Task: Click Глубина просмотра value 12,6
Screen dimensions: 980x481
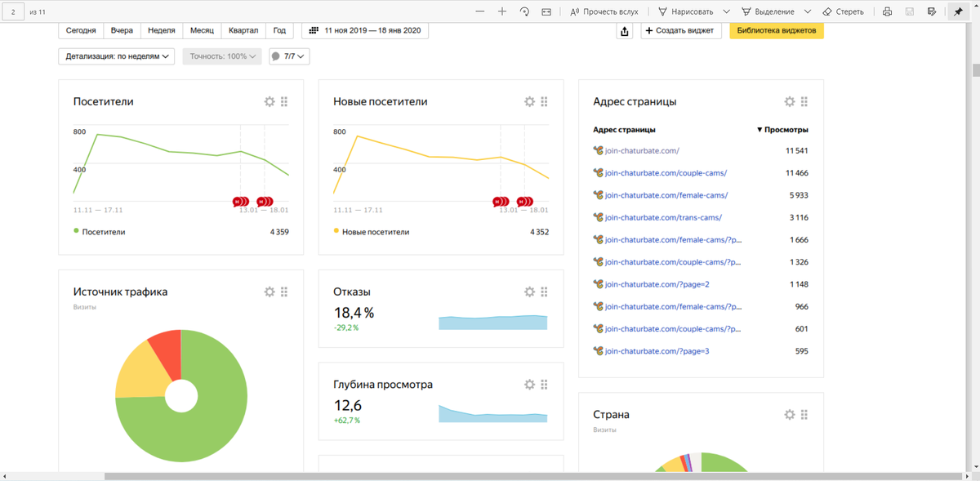Action: 347,405
